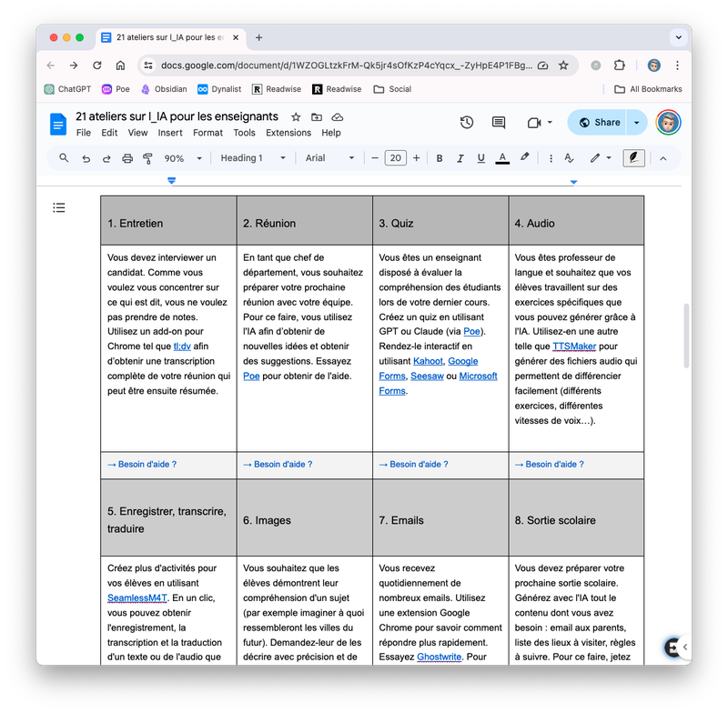Open the Arial font dropdown
Image resolution: width=728 pixels, height=713 pixels.
pyautogui.click(x=329, y=158)
